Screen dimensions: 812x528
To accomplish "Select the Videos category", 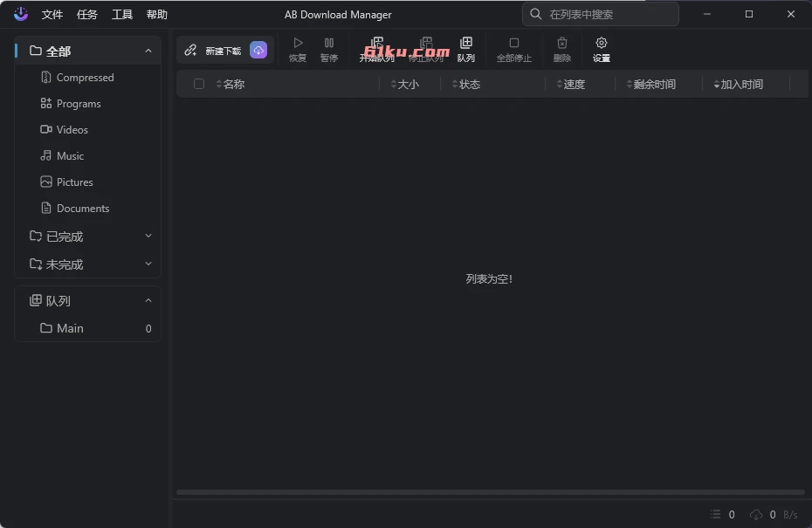I will tap(87, 129).
